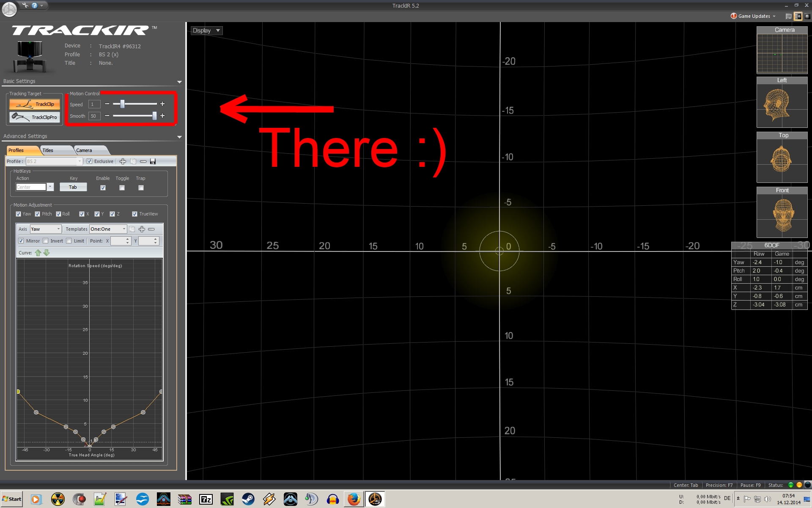Click the save profile floppy disk icon
Screen dimensions: 812x508
pyautogui.click(x=153, y=161)
